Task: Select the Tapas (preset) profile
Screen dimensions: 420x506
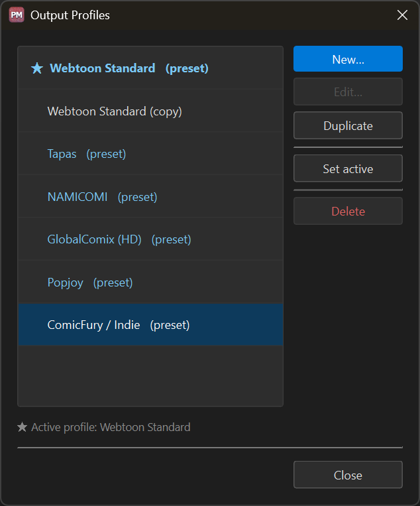Action: click(x=150, y=154)
